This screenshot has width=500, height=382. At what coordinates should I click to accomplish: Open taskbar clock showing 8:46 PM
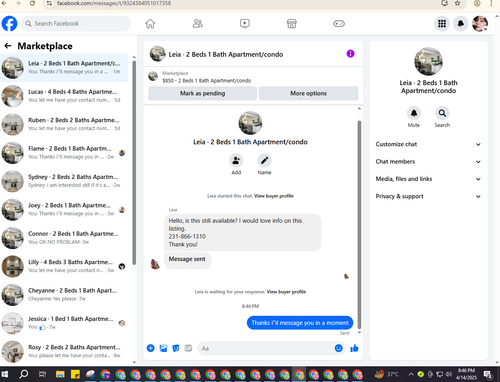[466, 374]
